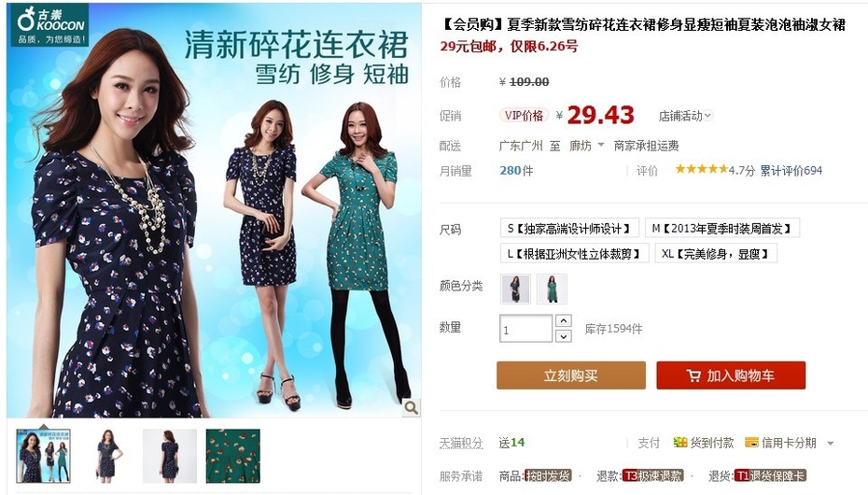
Task: Open the 廊坊 delivery destination dropdown
Action: click(x=586, y=146)
